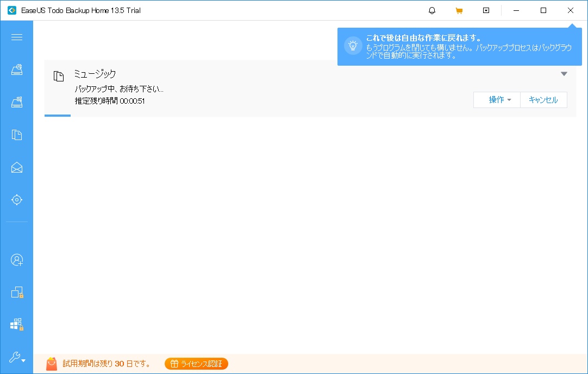Click the shopping bag trial icon
The width and height of the screenshot is (588, 374).
(x=52, y=364)
